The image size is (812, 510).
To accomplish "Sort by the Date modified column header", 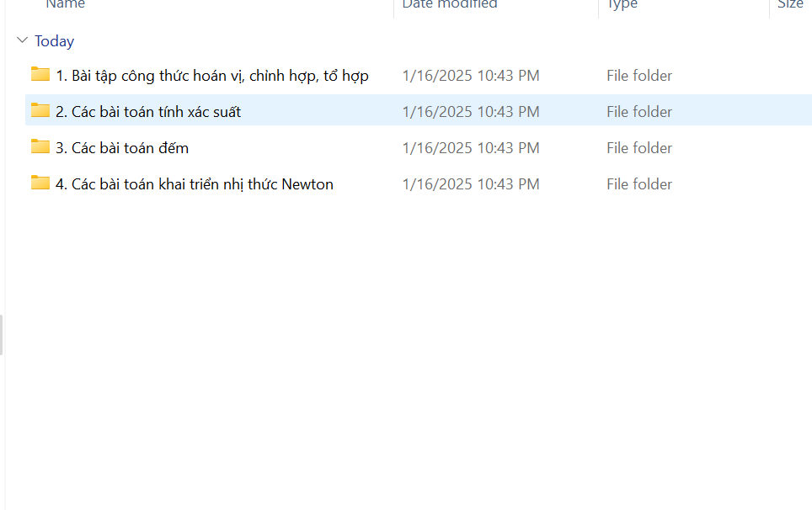I will click(450, 5).
